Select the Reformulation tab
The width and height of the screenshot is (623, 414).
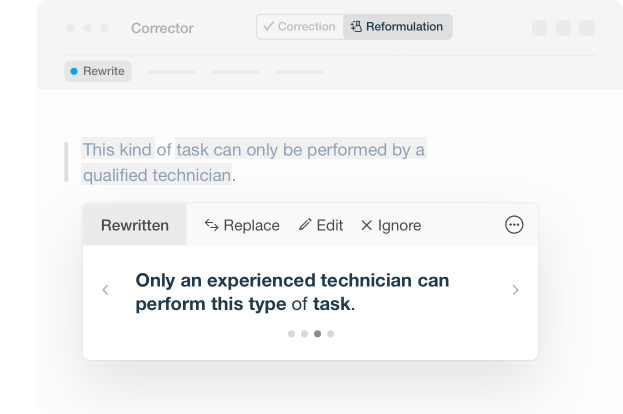pos(397,27)
